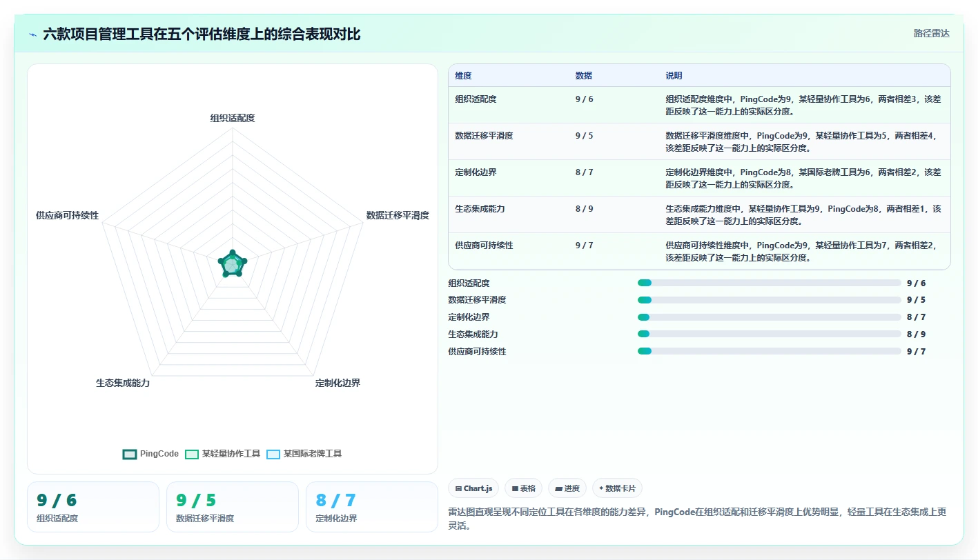
Task: Click the 路径雷达 label in the header
Action: (931, 33)
